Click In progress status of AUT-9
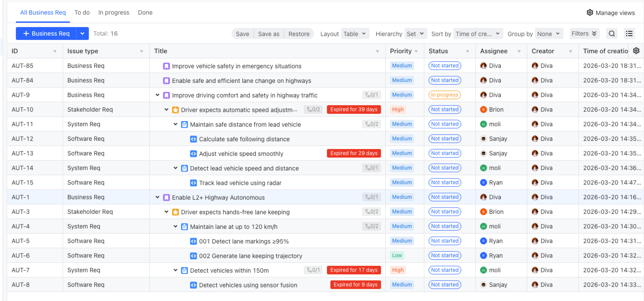 445,95
